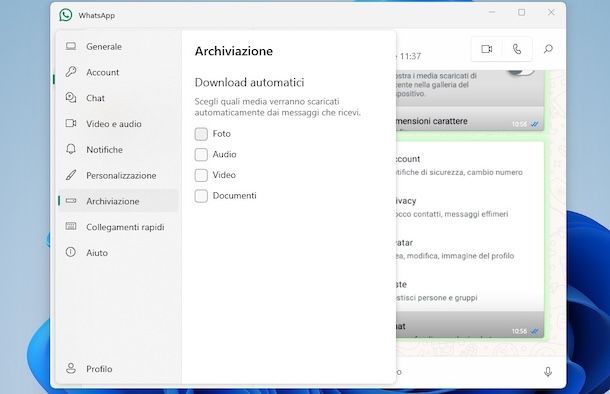Click the Foto checkbox label
This screenshot has height=394, width=610.
point(221,134)
